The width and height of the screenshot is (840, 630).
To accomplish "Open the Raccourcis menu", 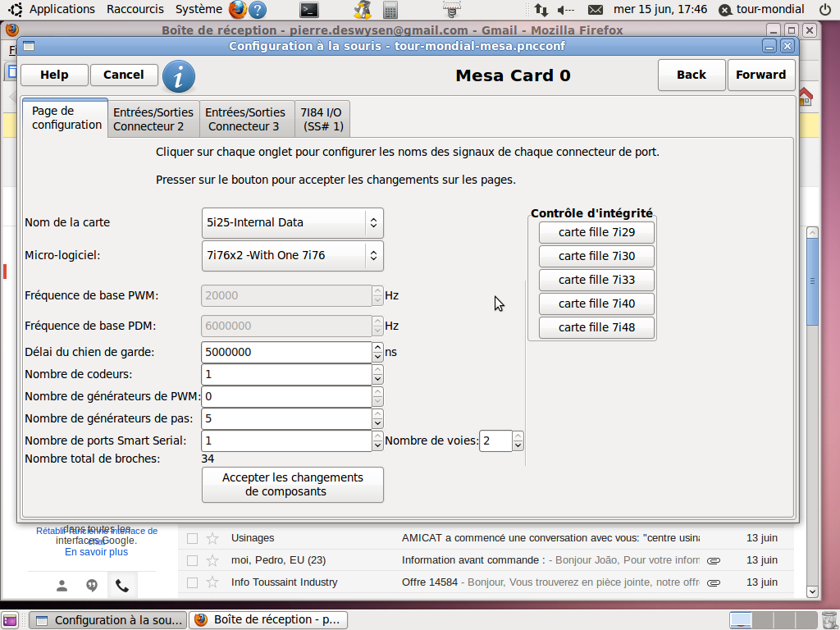I will (135, 9).
